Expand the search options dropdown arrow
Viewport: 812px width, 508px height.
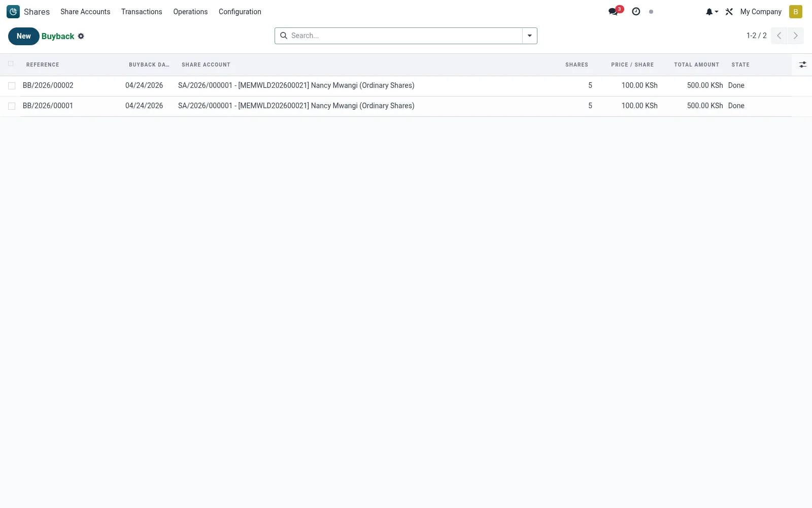(529, 36)
